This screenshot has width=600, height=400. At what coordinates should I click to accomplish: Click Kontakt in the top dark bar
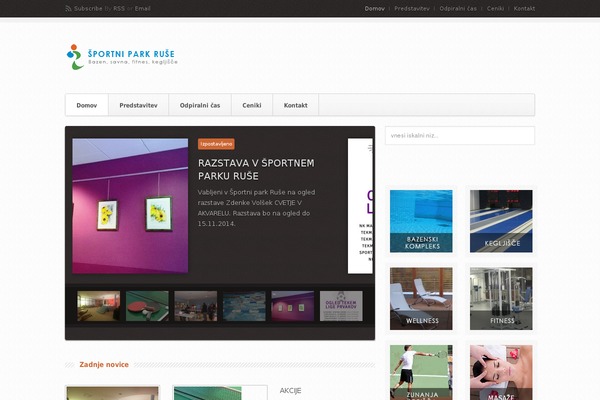pyautogui.click(x=524, y=8)
